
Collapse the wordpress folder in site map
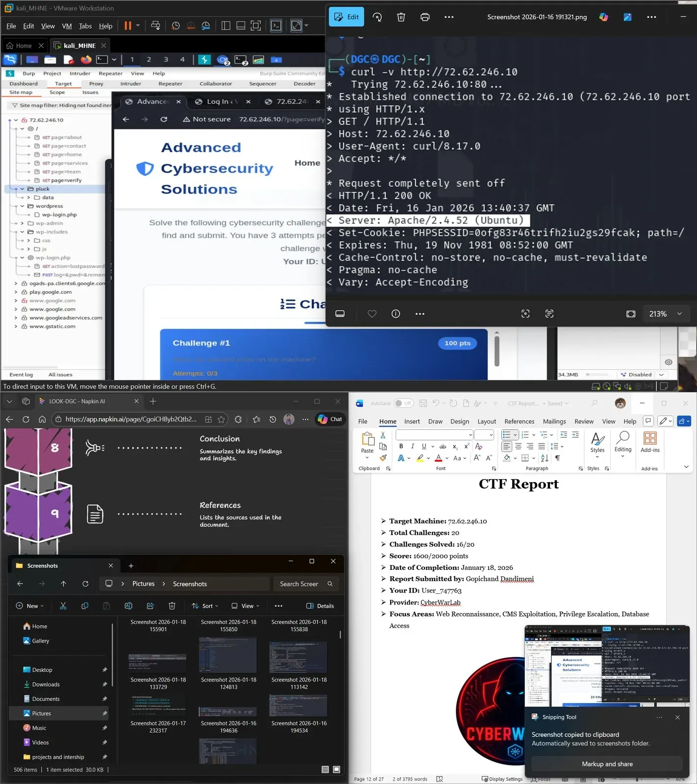[22, 206]
